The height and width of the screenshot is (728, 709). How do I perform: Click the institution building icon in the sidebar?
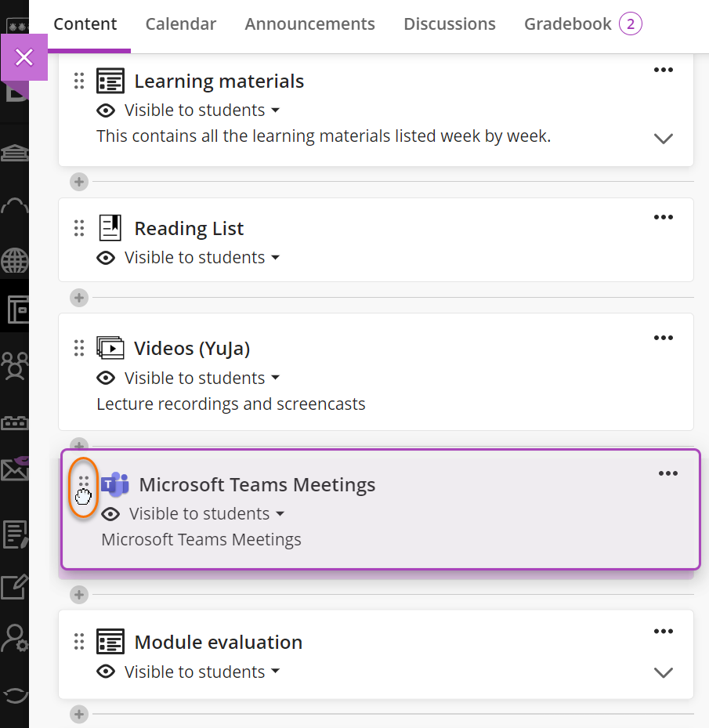(15, 152)
